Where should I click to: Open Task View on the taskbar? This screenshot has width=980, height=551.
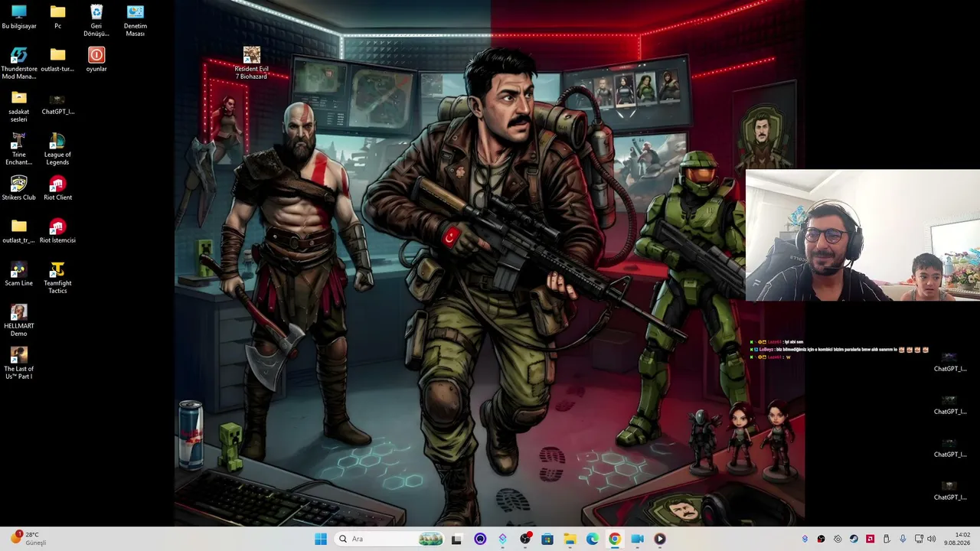456,539
